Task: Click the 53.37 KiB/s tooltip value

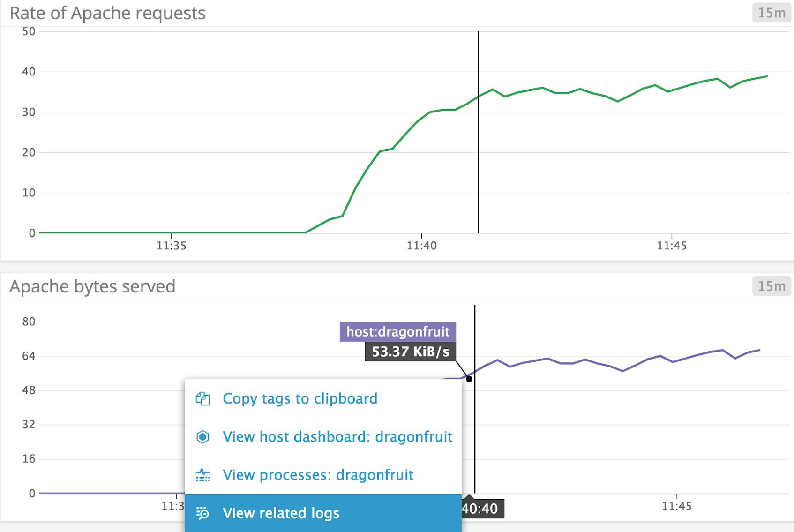Action: point(410,351)
